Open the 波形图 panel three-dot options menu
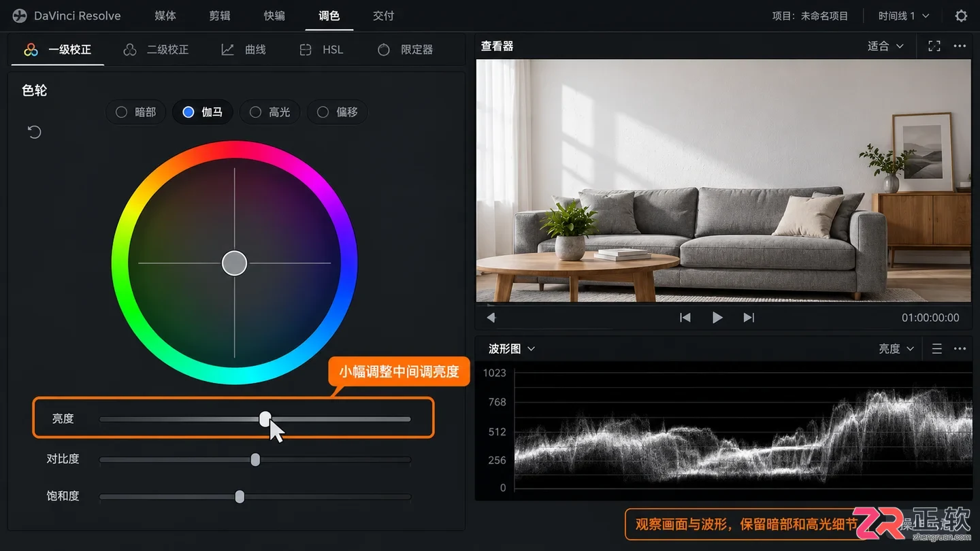The width and height of the screenshot is (980, 551). 960,349
